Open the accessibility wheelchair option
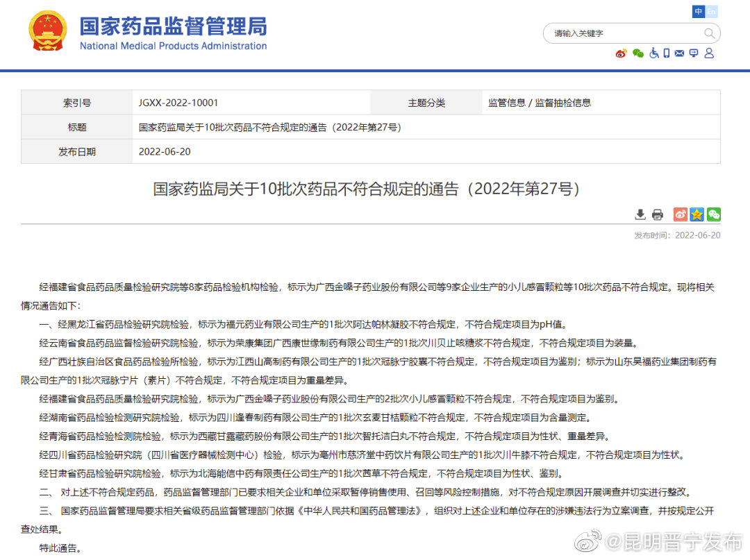750x560 pixels. coord(654,53)
